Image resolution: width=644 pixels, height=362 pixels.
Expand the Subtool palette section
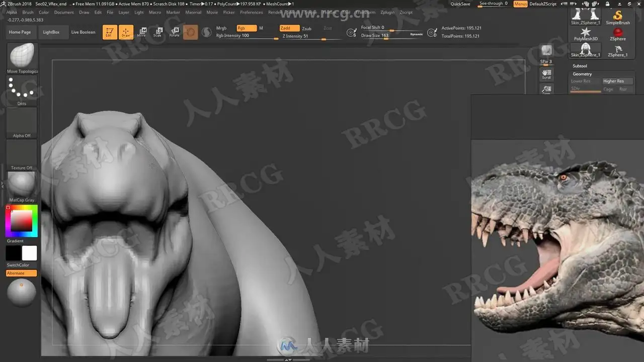[x=580, y=66]
